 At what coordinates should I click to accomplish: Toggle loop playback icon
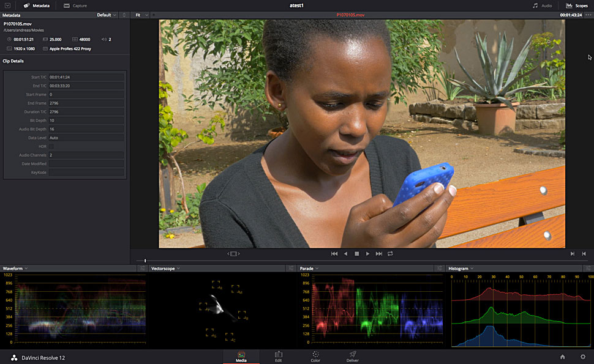tap(390, 253)
